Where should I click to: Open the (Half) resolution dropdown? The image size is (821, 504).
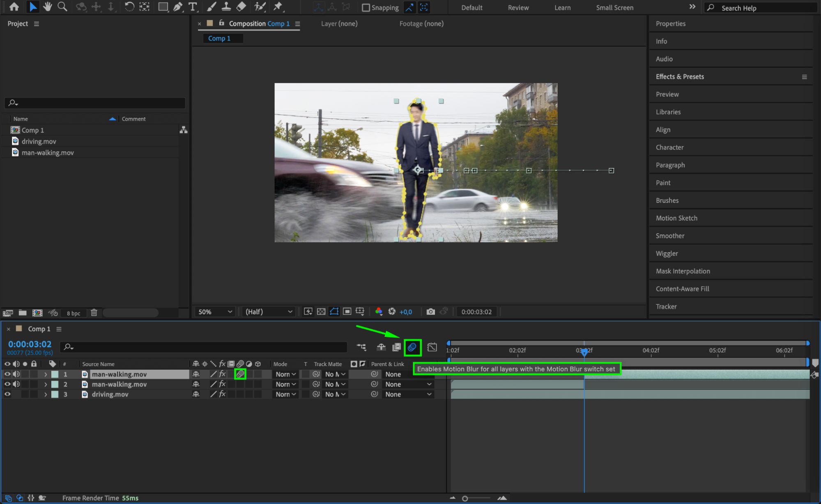coord(269,312)
